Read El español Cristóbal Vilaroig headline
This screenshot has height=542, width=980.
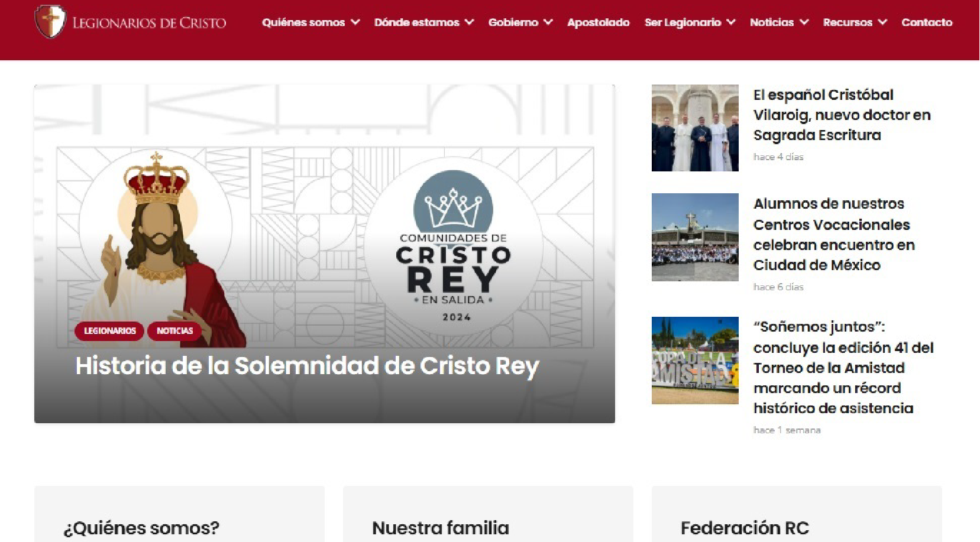tap(842, 115)
